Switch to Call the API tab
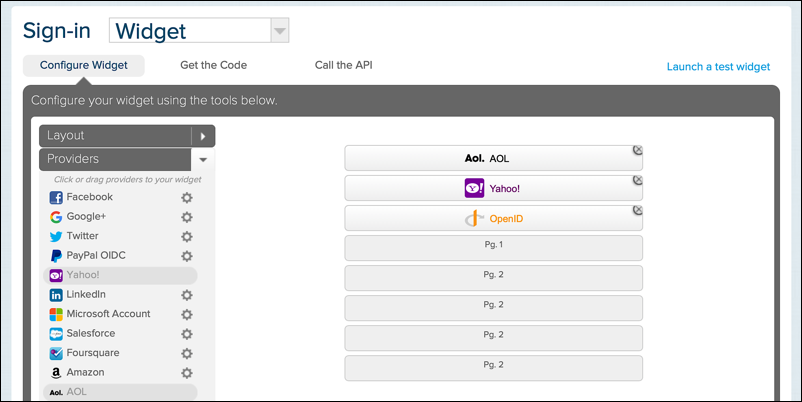 [x=343, y=66]
